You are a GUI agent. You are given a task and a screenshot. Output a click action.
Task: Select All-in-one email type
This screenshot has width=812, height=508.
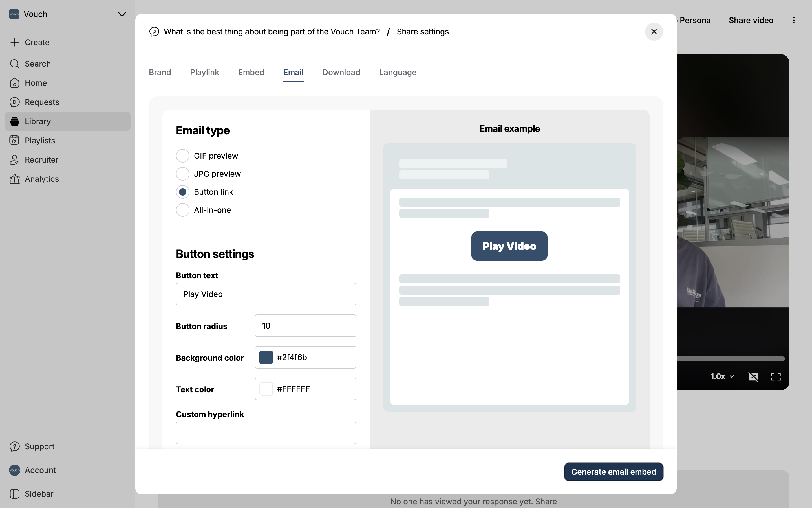click(182, 210)
